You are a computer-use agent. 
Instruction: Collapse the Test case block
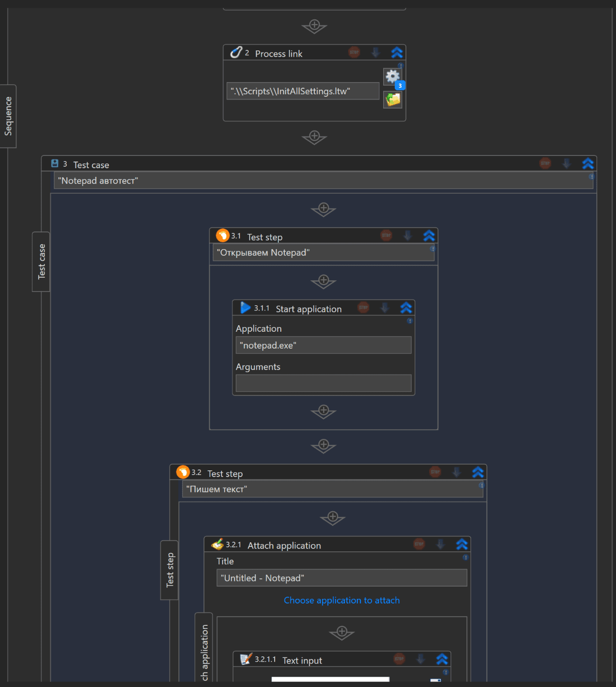587,164
